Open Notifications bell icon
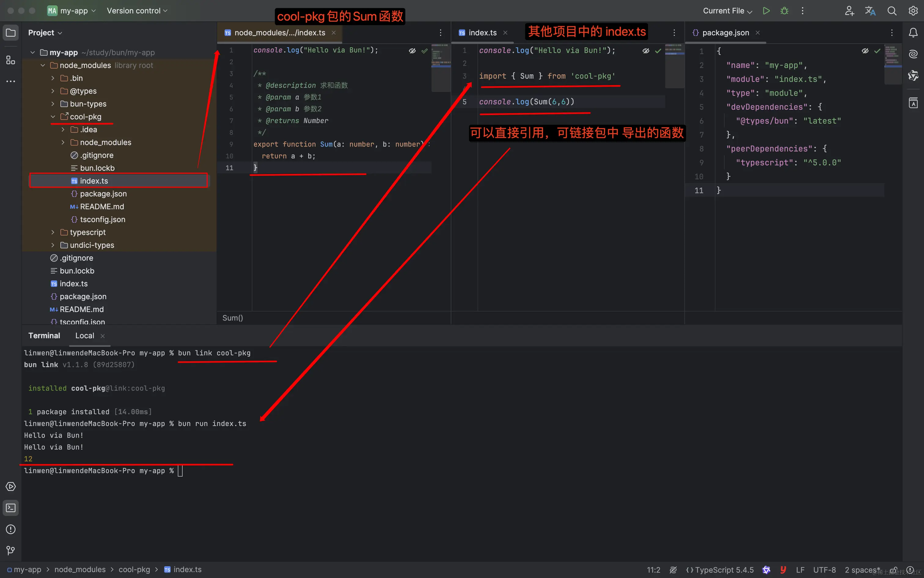The width and height of the screenshot is (924, 578). point(913,32)
